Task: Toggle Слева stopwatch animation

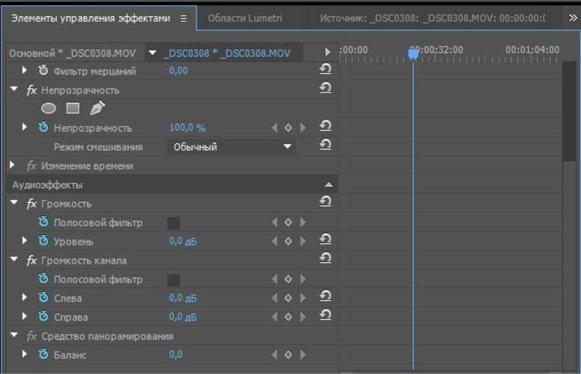Action: pyautogui.click(x=43, y=297)
